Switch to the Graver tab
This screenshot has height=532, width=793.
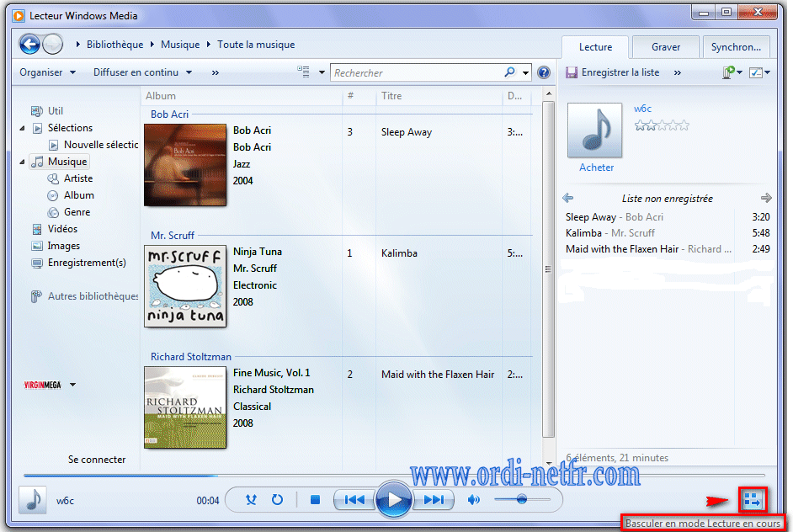click(666, 47)
